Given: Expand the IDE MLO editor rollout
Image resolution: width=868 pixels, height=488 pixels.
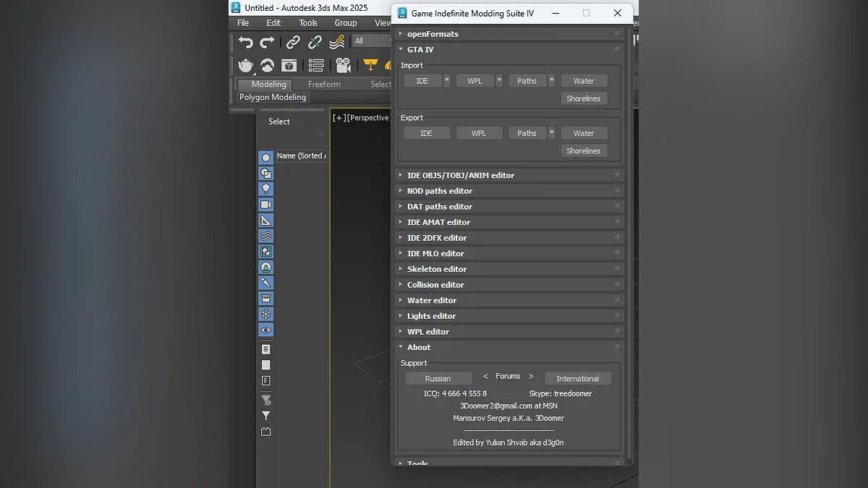Looking at the screenshot, I should (509, 254).
